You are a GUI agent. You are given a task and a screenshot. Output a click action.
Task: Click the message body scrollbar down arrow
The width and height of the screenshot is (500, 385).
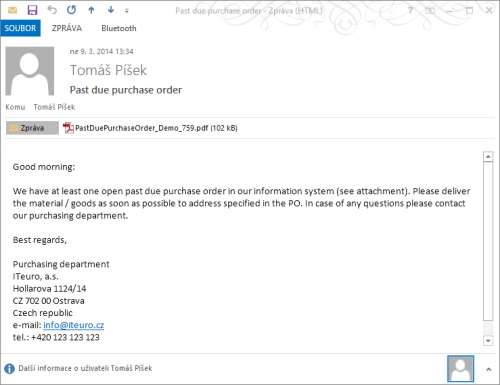pyautogui.click(x=488, y=341)
